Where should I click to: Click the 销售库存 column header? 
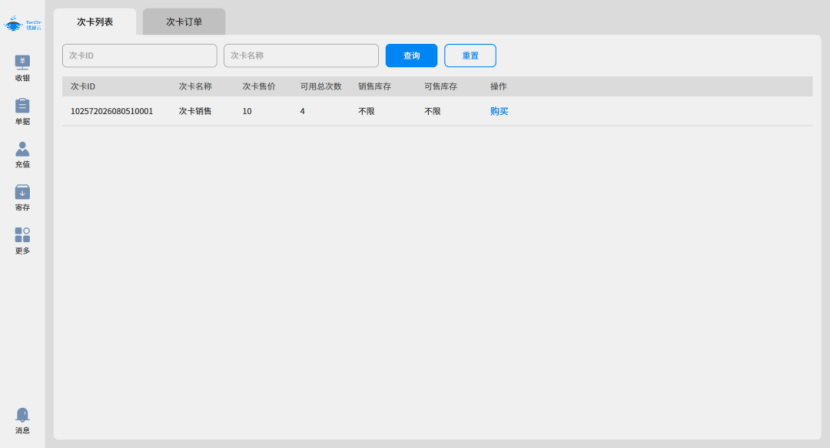point(375,86)
